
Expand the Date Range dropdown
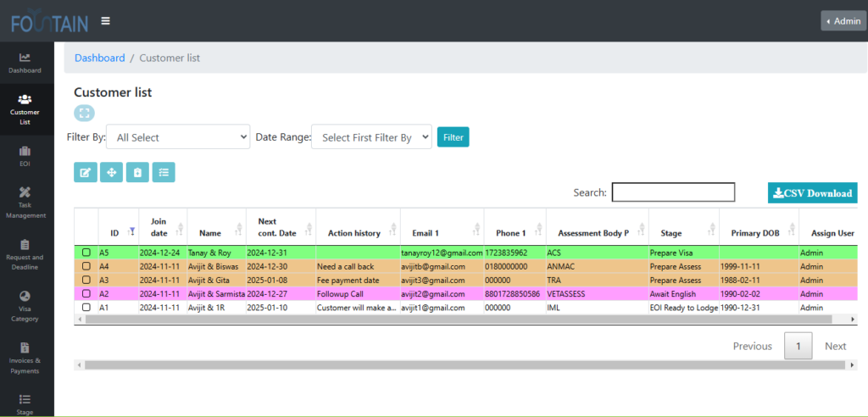tap(371, 136)
